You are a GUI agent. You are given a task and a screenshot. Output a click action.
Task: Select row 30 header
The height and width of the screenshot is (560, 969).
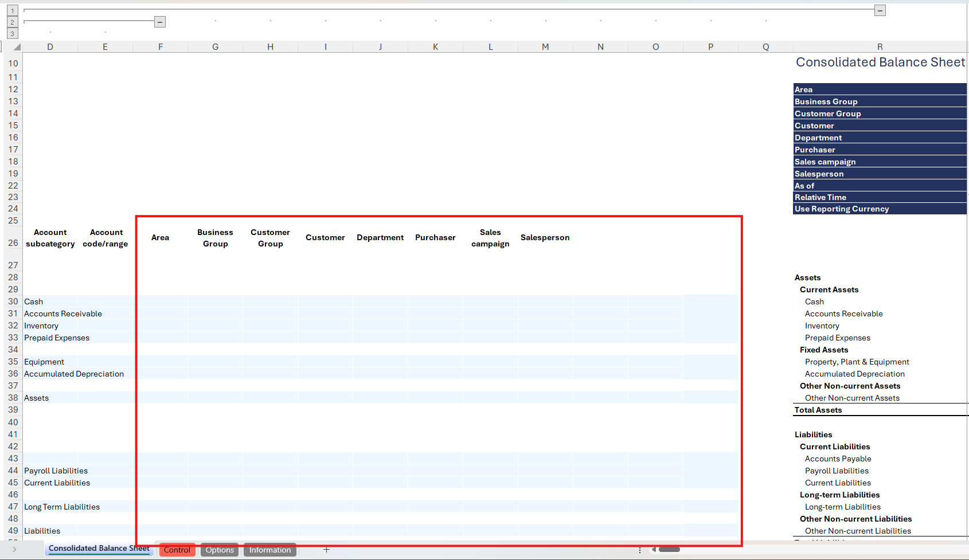(x=13, y=301)
